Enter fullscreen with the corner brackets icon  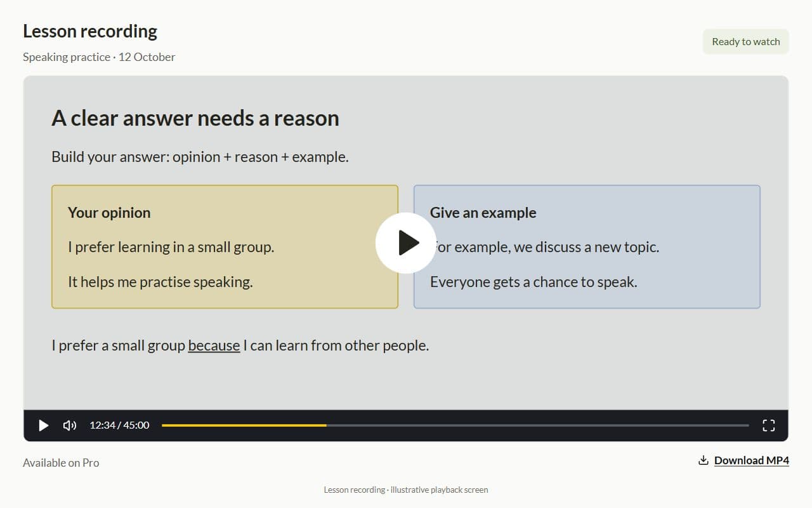768,425
